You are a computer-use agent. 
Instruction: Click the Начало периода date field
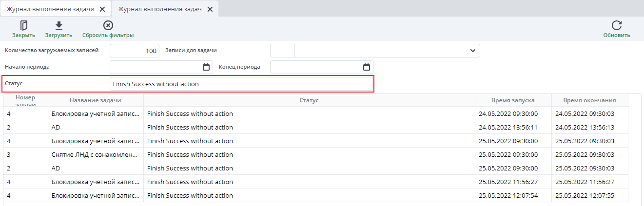155,67
